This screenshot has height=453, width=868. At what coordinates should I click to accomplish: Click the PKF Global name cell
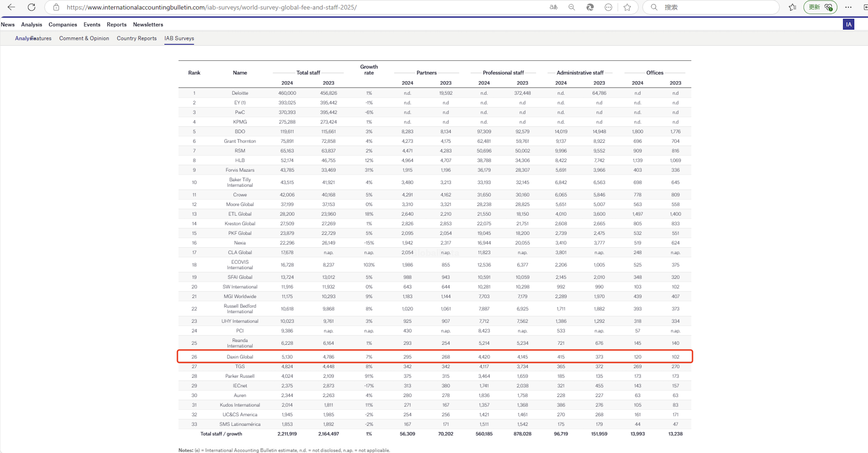(x=240, y=233)
